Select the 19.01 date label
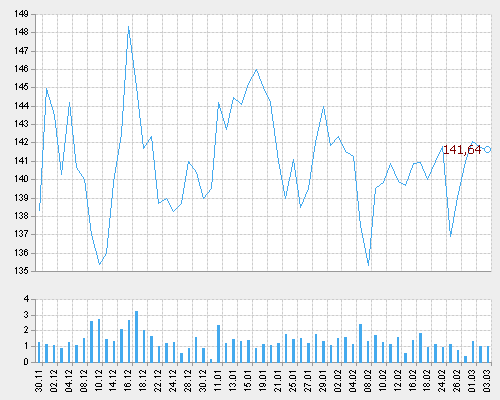 pos(263,381)
